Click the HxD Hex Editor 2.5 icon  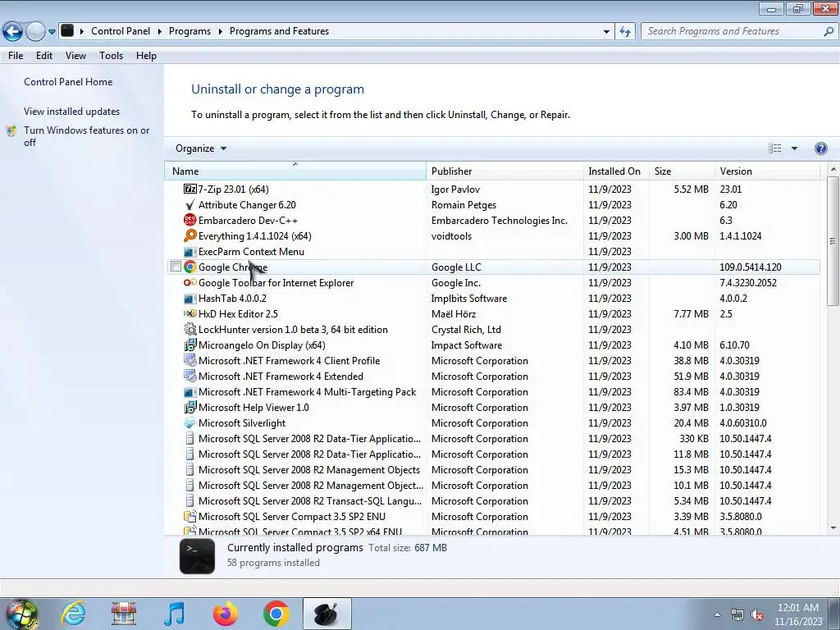click(189, 314)
